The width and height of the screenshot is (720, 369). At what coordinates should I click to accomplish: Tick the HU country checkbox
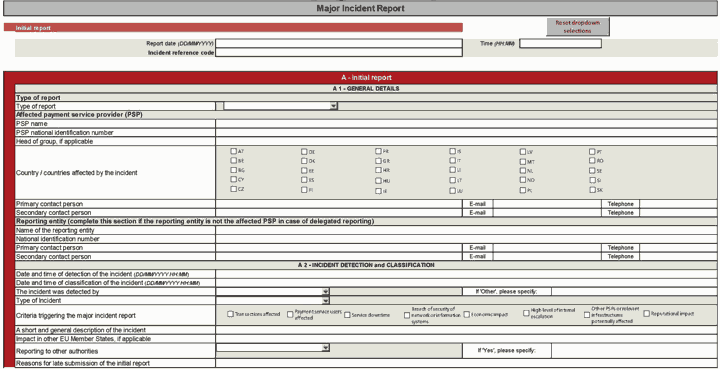pos(378,181)
